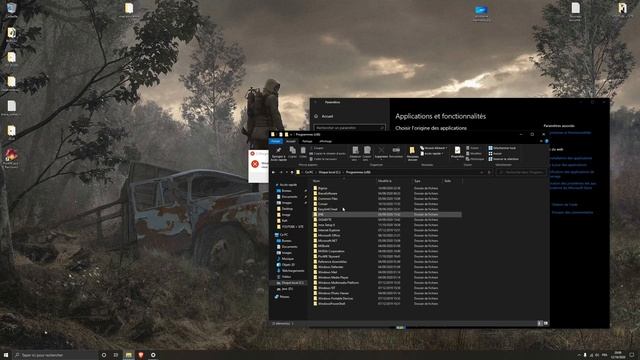Click the Renommer ribbon icon
This screenshot has height=360, width=640.
396,150
